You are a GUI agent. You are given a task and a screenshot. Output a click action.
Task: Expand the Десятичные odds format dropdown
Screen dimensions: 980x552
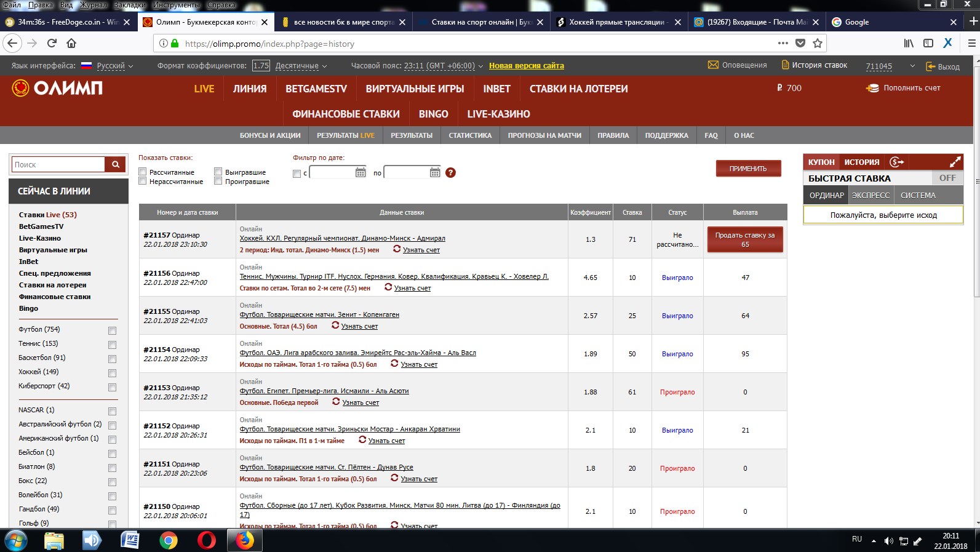tap(301, 66)
